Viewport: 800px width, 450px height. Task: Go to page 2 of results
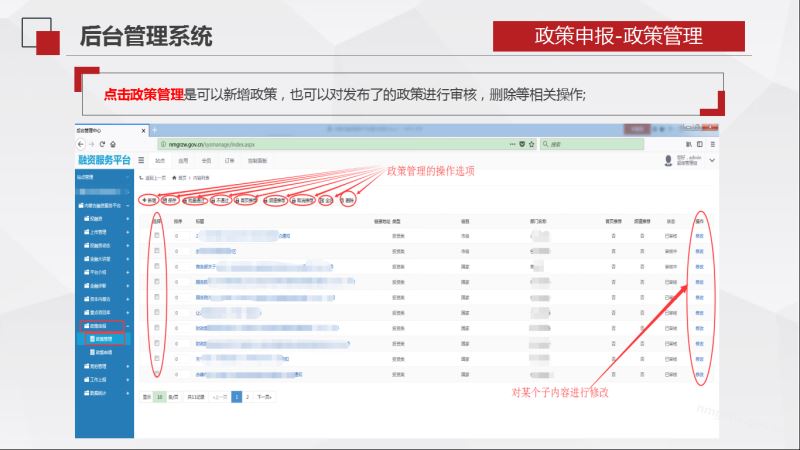[248, 397]
